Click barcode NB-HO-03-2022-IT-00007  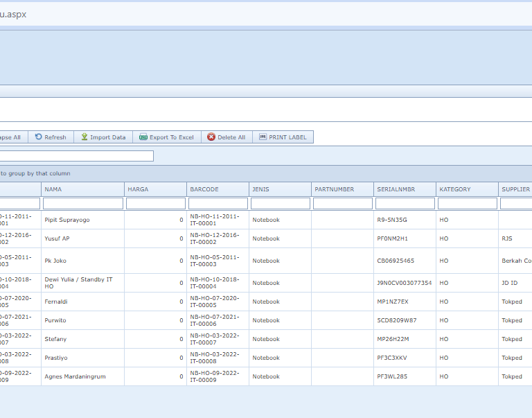pos(215,339)
